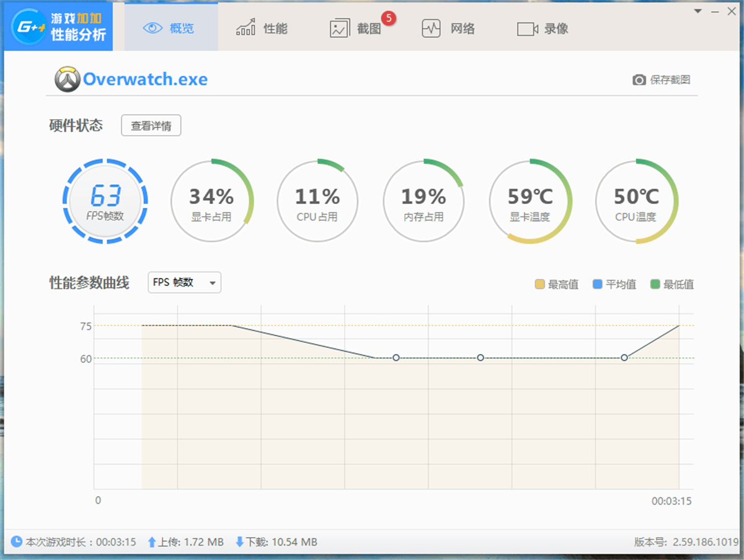The height and width of the screenshot is (560, 744).
Task: Toggle the 最高值 legend series
Action: (x=557, y=285)
